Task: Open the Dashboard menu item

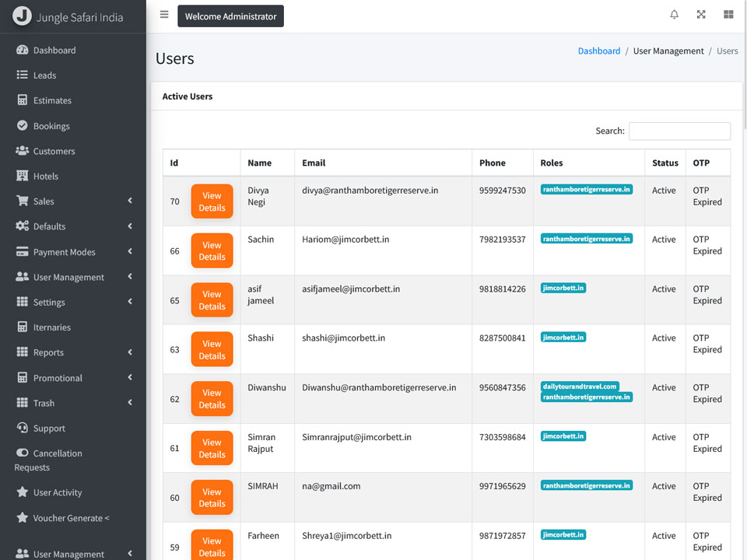Action: [73, 50]
